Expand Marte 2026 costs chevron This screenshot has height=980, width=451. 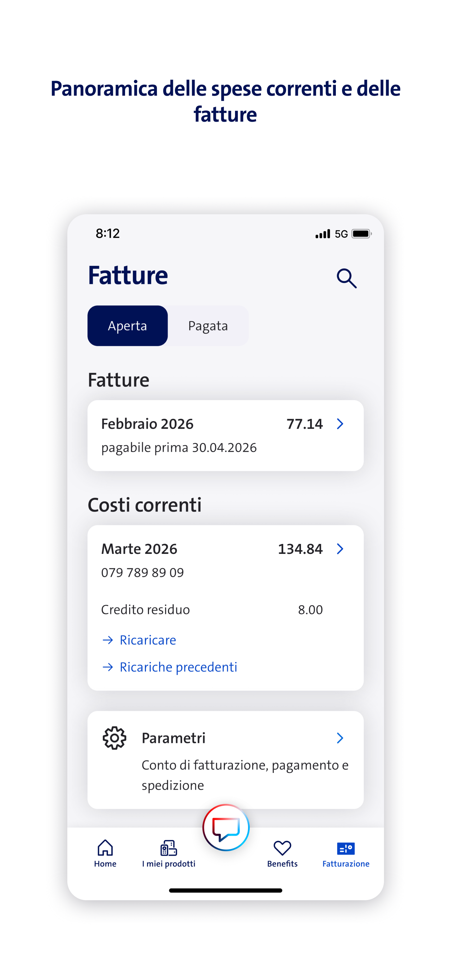340,548
